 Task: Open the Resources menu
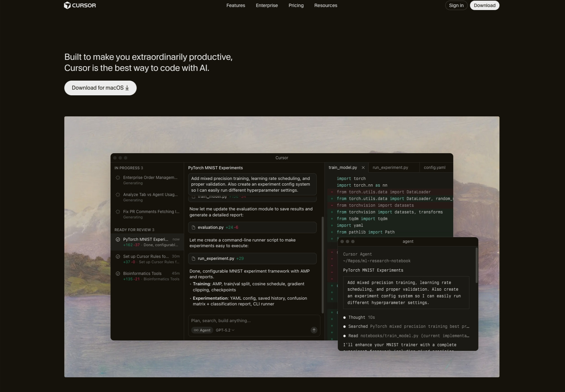pos(326,5)
